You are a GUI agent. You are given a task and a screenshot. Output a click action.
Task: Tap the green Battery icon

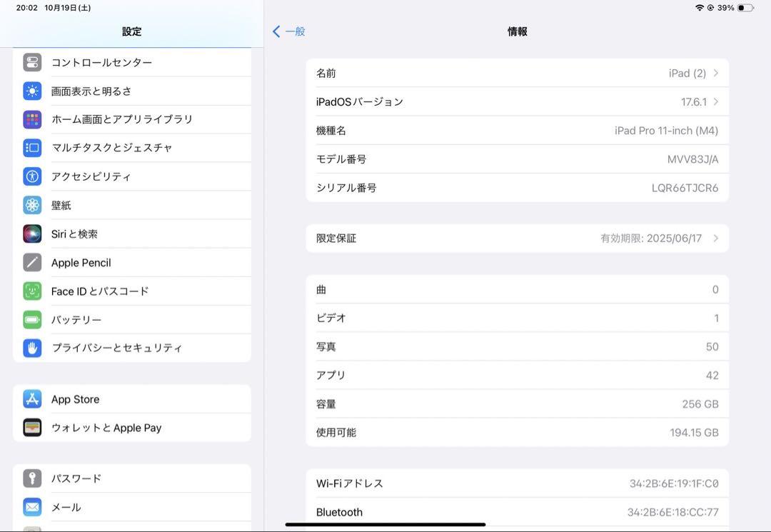[x=32, y=320]
